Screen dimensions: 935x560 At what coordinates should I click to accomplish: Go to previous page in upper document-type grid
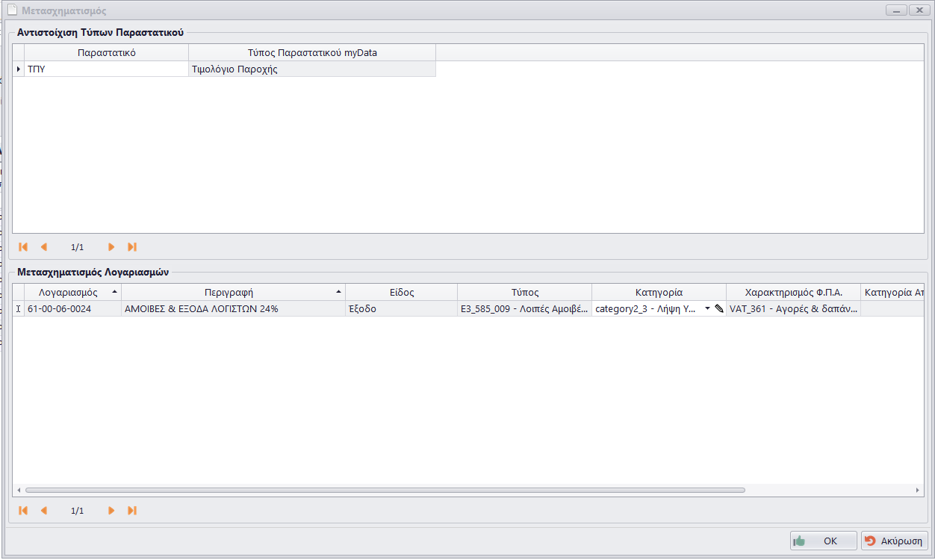[43, 247]
